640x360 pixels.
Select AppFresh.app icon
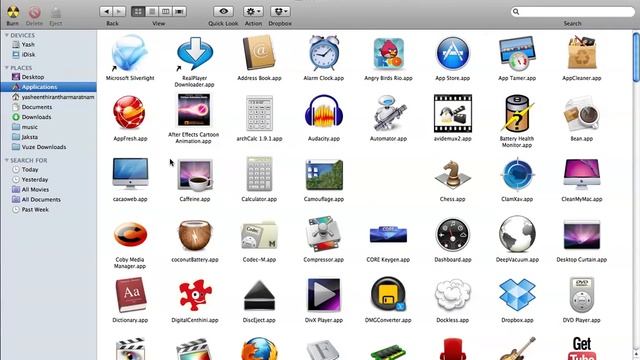(130, 113)
